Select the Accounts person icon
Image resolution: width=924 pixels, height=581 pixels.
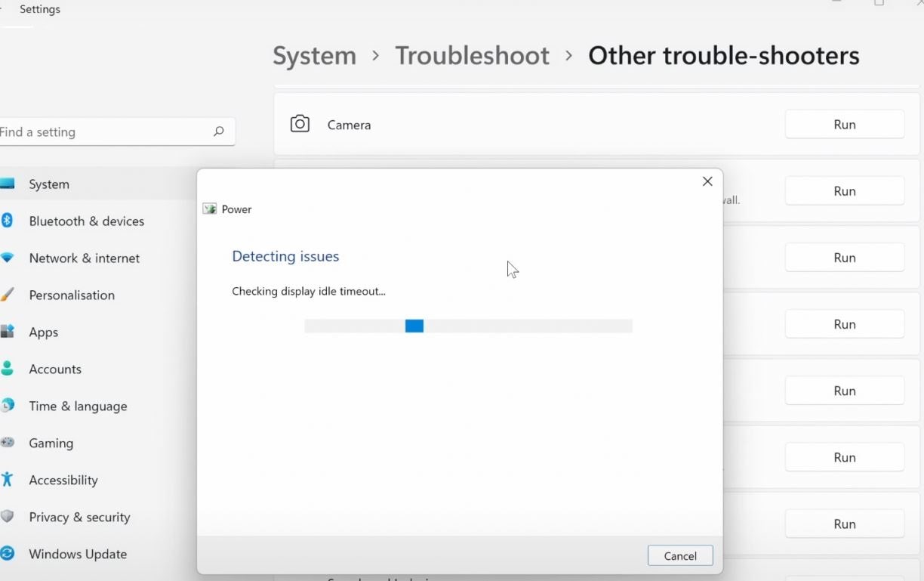pos(7,369)
